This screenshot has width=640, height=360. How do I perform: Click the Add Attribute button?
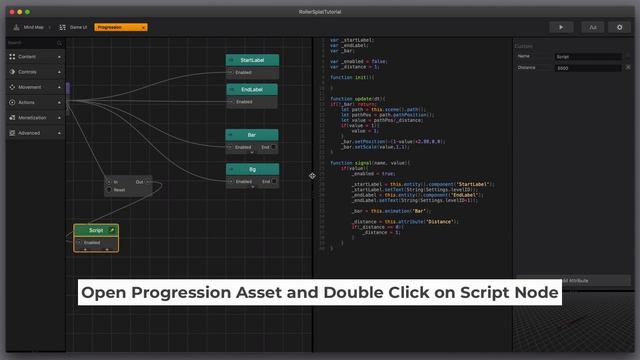click(573, 280)
